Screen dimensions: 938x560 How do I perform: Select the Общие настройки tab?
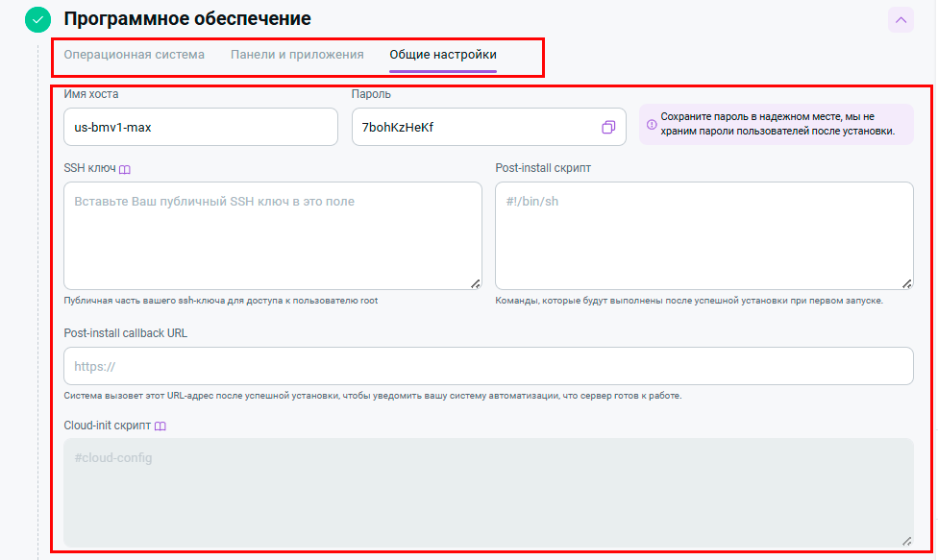[x=443, y=55]
